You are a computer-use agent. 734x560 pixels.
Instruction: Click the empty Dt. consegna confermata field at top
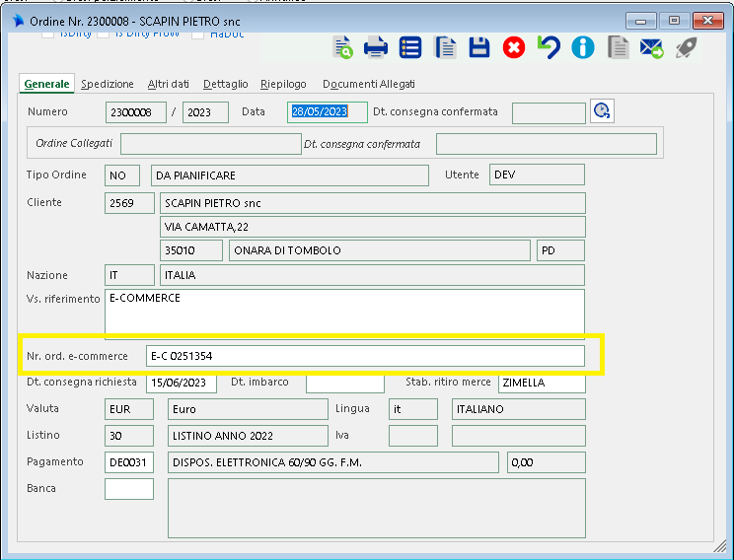(x=549, y=113)
